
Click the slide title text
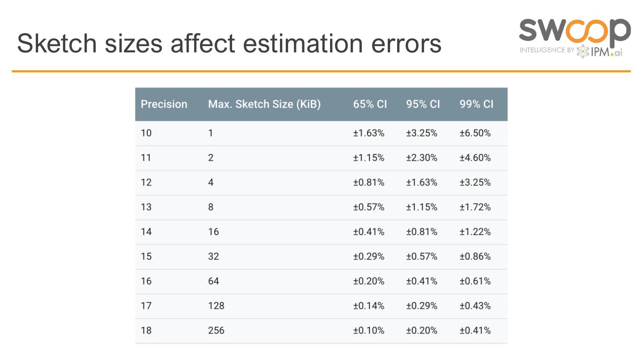pos(229,43)
